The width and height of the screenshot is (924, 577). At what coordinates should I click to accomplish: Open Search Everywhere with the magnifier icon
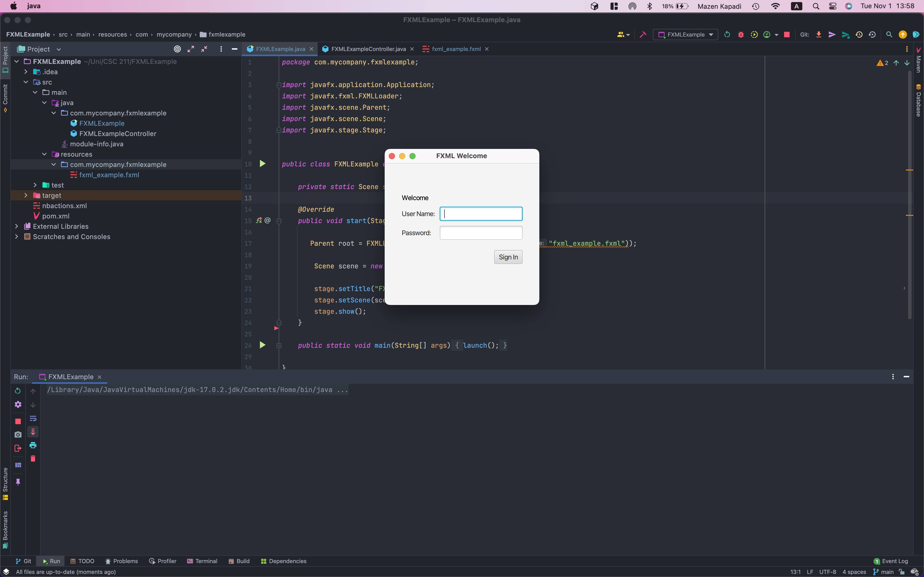pos(888,34)
